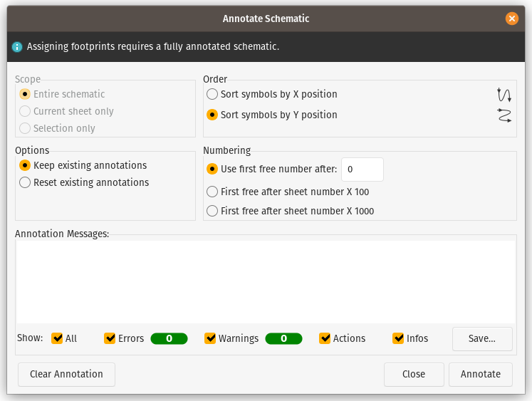Choose Reset existing annotations option
The width and height of the screenshot is (532, 401).
pyautogui.click(x=25, y=182)
